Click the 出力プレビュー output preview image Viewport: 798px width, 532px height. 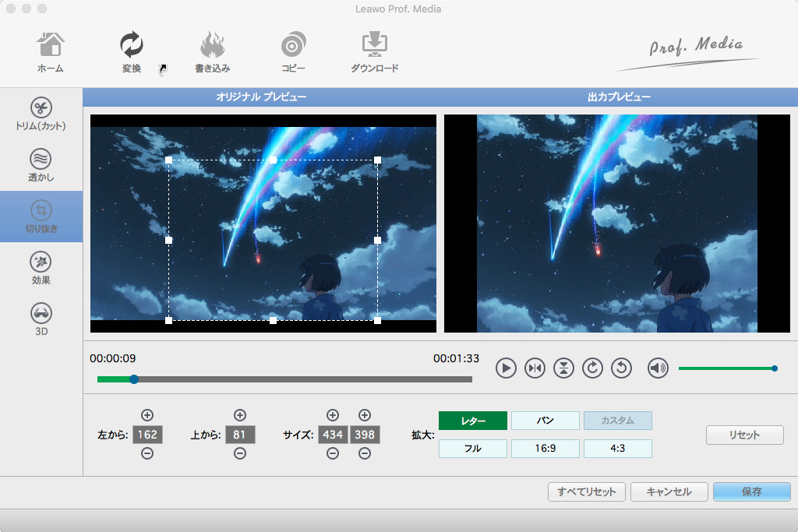point(617,224)
